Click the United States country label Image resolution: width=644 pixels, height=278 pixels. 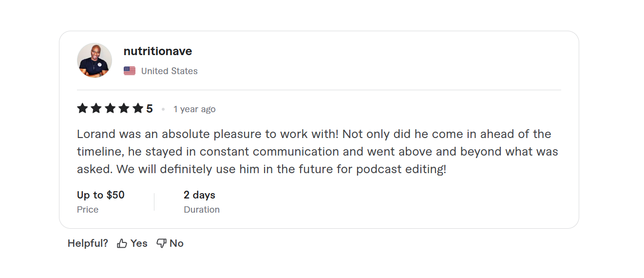click(x=169, y=71)
